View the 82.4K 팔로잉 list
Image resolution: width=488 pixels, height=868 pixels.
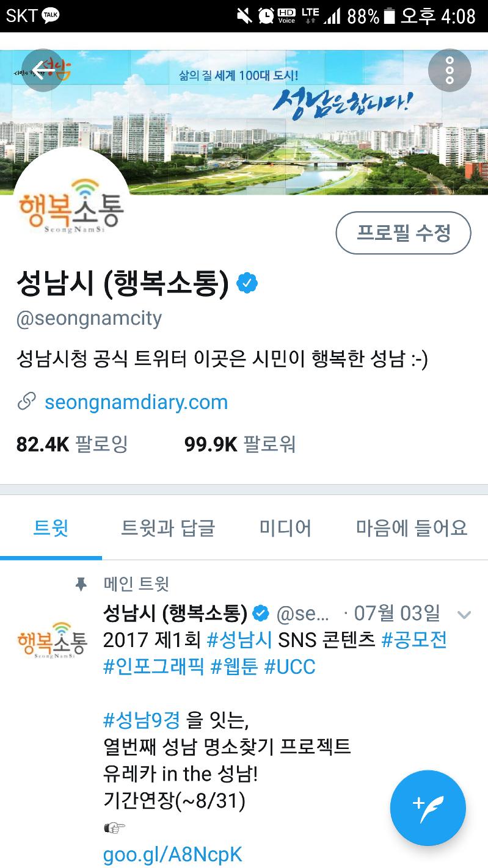tap(72, 444)
